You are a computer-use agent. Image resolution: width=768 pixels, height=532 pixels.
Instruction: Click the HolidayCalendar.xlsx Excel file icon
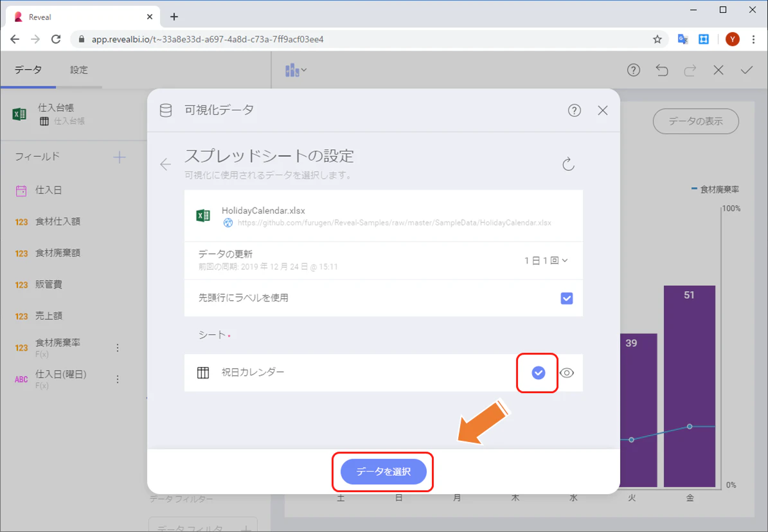pyautogui.click(x=203, y=215)
